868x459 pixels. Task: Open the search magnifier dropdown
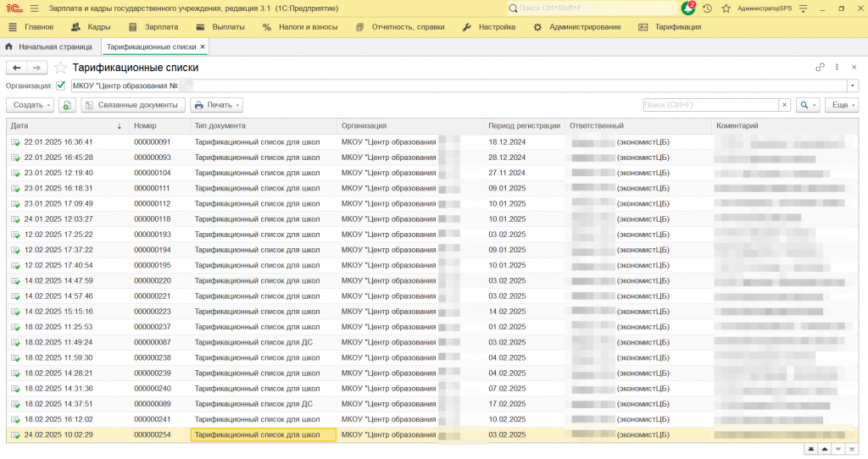click(x=808, y=105)
